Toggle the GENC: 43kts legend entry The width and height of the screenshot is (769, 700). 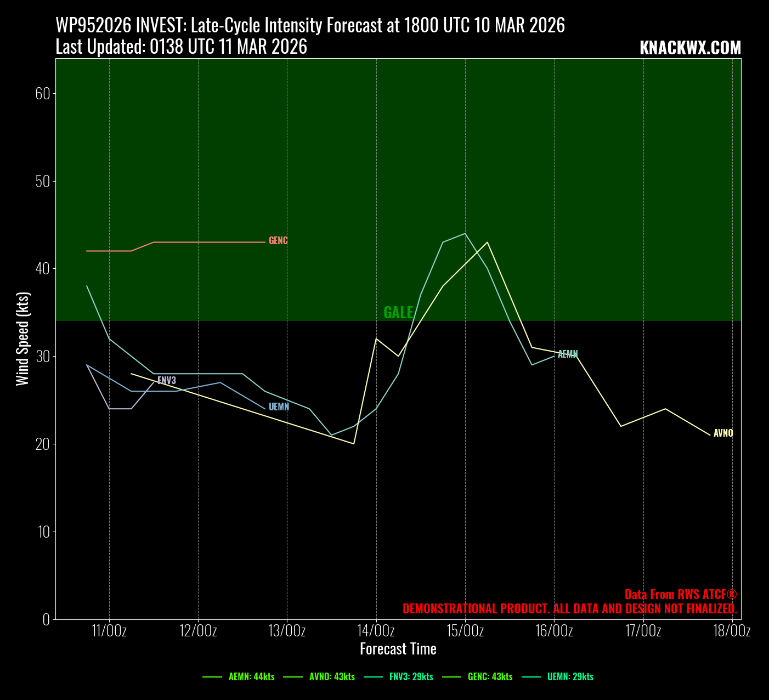pyautogui.click(x=490, y=676)
